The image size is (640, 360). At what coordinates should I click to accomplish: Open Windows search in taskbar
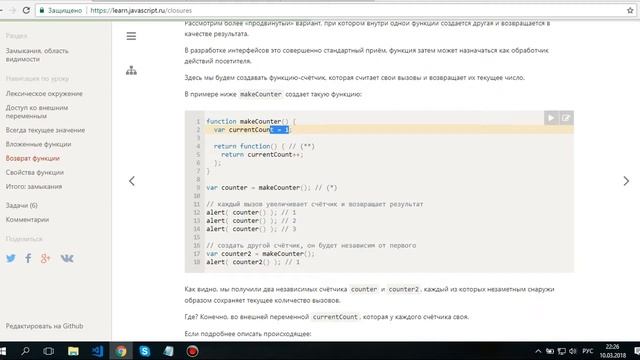point(25,351)
